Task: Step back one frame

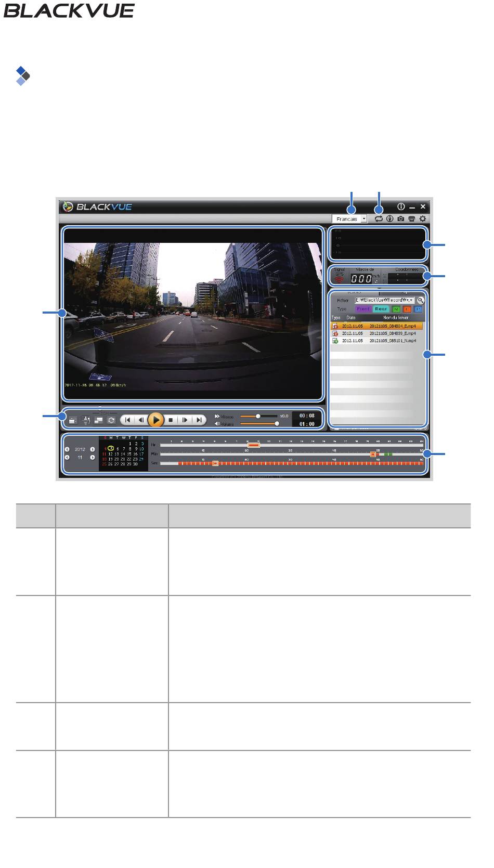Action: 141,420
